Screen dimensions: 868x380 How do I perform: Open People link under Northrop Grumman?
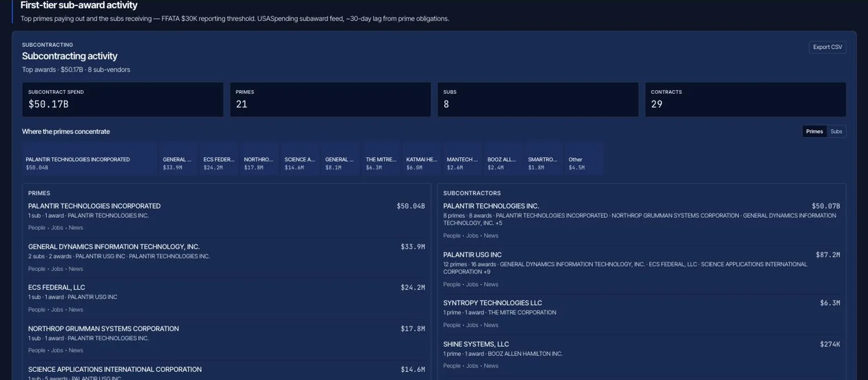[37, 351]
